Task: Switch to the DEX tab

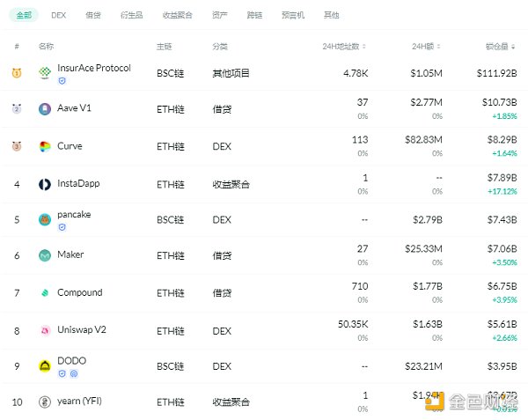Action: point(58,15)
